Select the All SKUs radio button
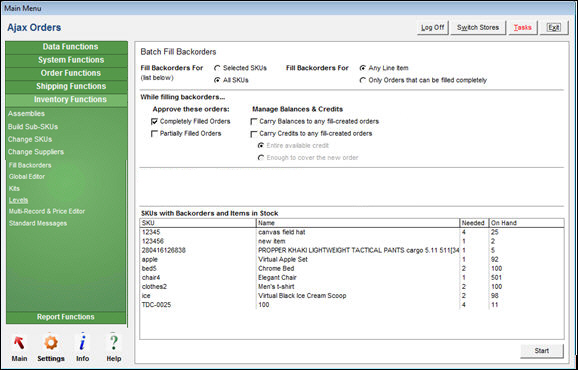This screenshot has width=578, height=370. pyautogui.click(x=217, y=80)
